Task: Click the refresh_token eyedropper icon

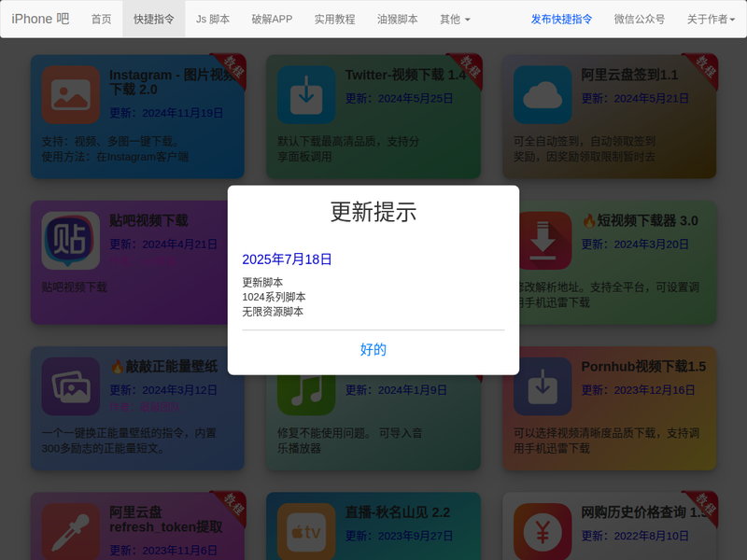Action: point(71,531)
